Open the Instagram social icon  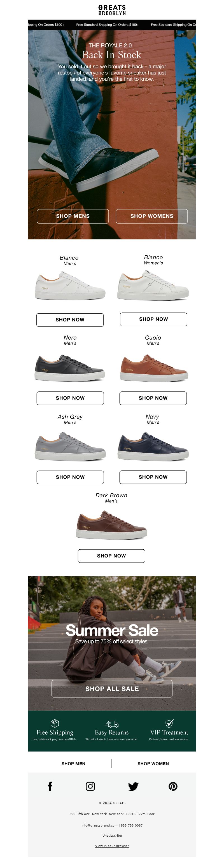[90, 786]
